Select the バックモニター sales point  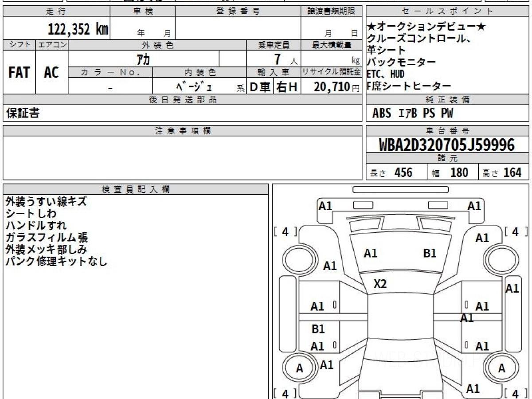402,62
